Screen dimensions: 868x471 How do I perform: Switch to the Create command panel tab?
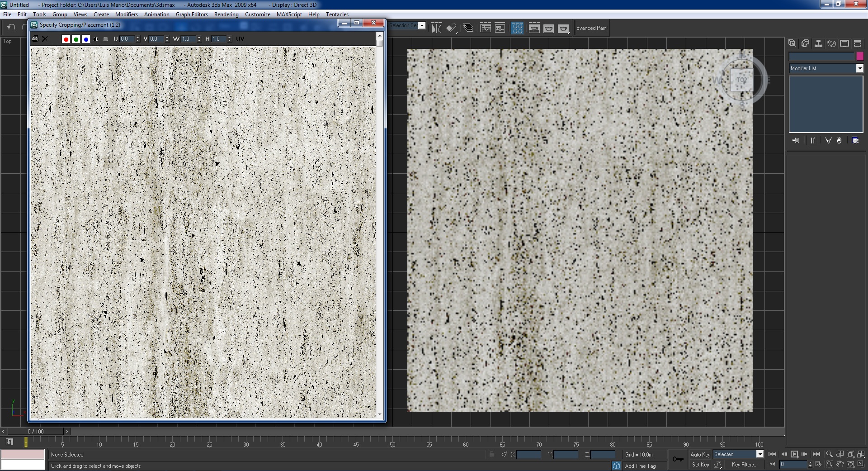(x=792, y=43)
